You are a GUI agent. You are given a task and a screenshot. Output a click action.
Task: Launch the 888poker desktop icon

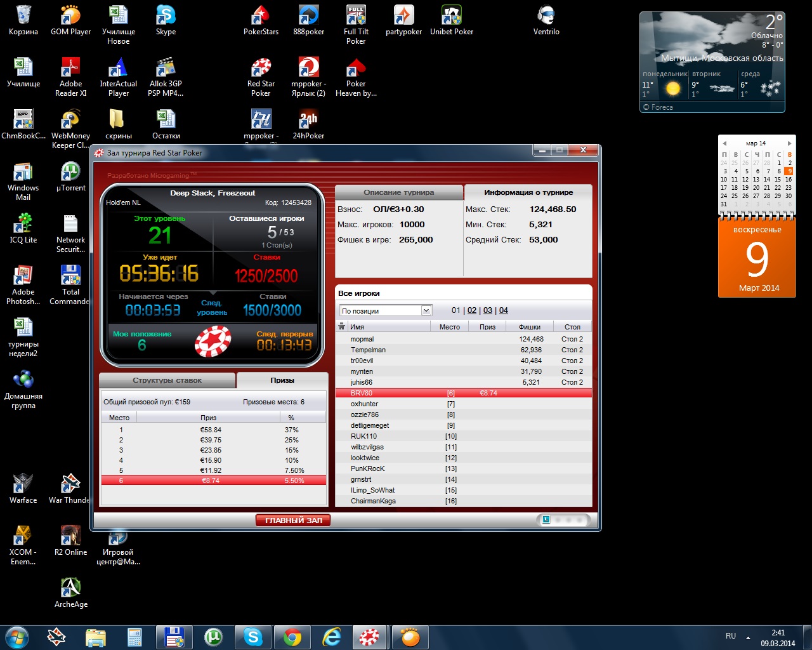(x=308, y=19)
